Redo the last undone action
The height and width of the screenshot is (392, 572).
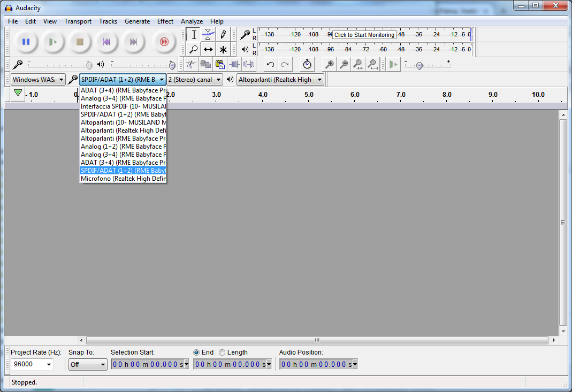point(285,65)
